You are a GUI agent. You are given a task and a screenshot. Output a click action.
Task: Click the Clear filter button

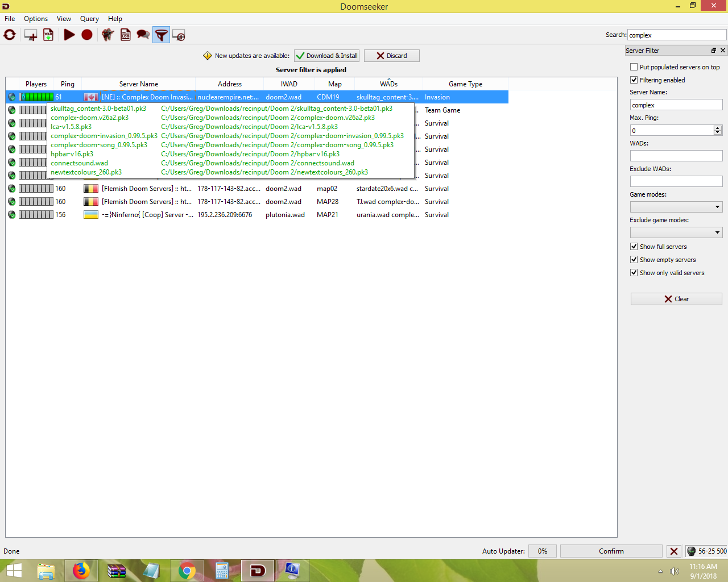point(676,299)
